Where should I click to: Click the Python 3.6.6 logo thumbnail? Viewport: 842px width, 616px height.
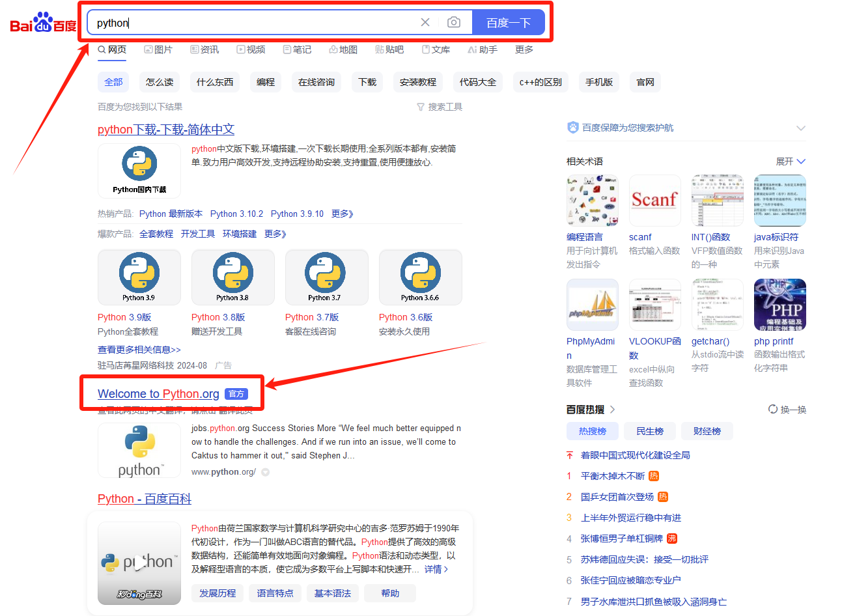[x=421, y=277]
